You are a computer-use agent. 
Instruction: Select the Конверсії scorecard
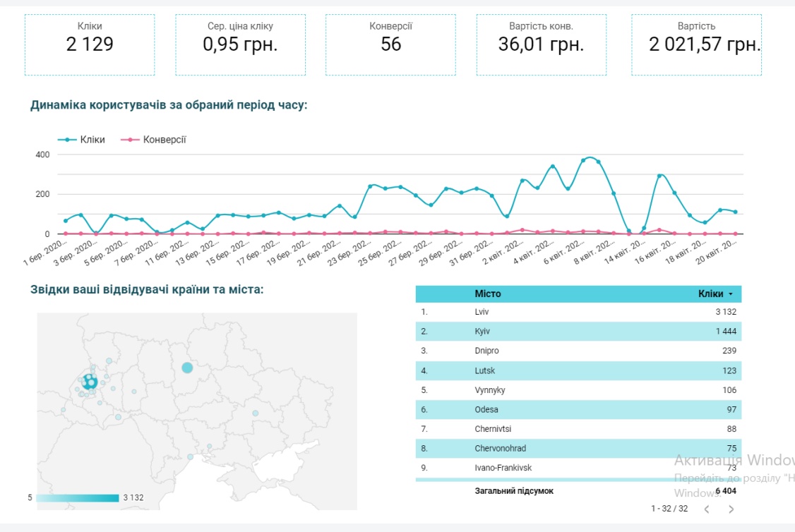[390, 44]
